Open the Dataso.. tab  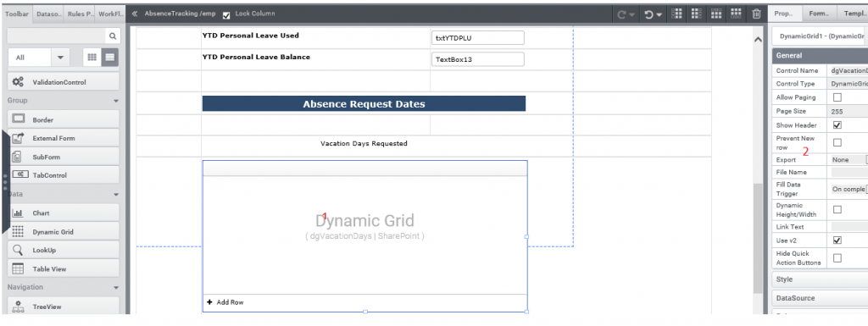(x=48, y=14)
